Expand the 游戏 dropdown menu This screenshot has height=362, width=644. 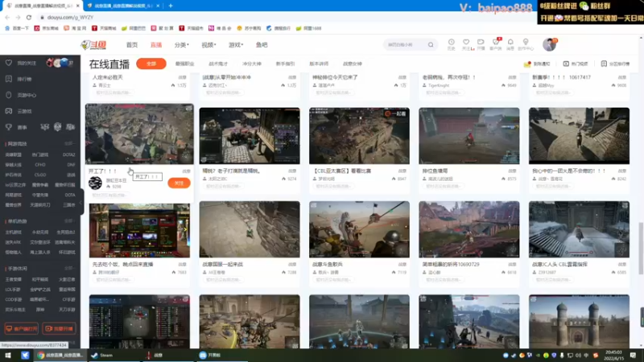click(236, 45)
